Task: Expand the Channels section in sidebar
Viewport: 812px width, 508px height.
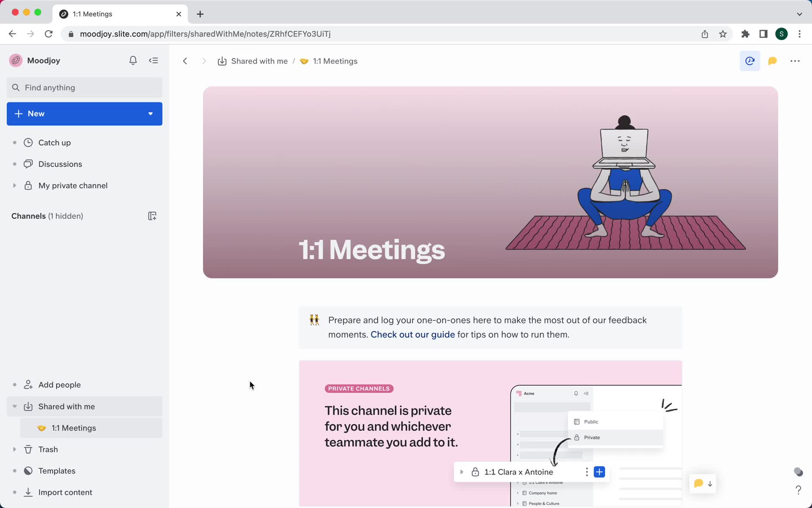Action: coord(29,215)
